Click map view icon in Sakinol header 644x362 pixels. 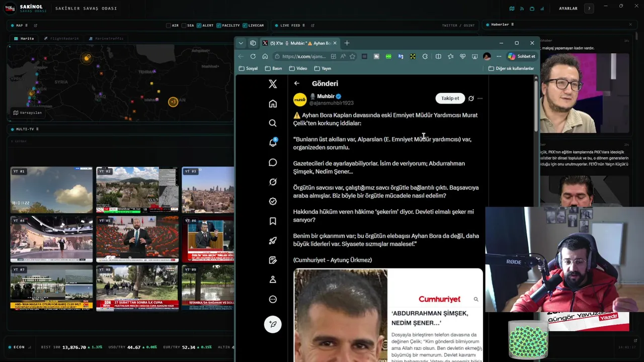click(x=512, y=9)
